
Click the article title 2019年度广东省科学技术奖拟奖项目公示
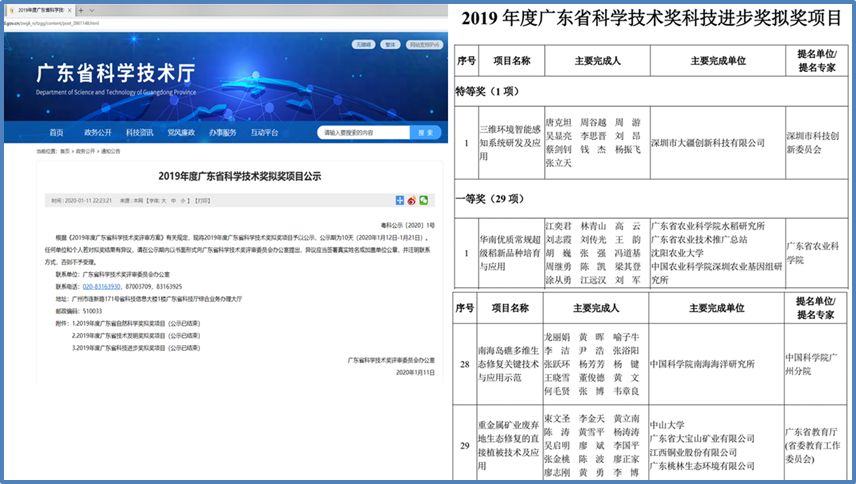(240, 176)
